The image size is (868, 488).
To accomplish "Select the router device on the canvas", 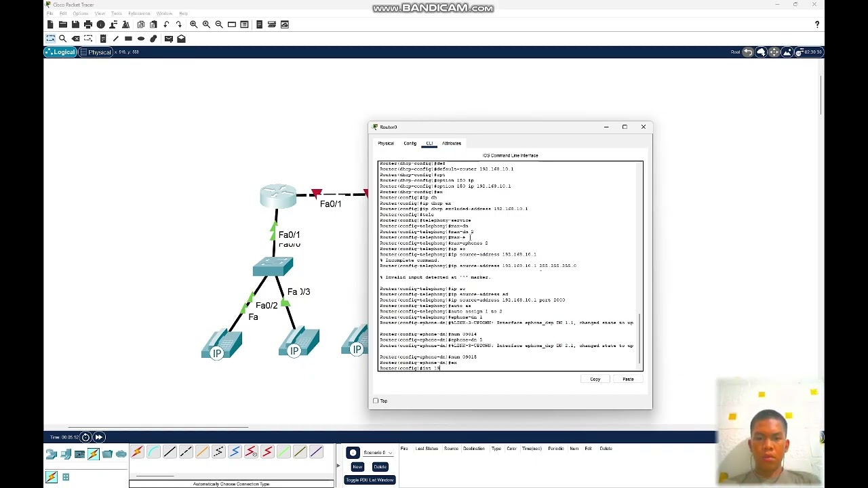I will pyautogui.click(x=278, y=196).
